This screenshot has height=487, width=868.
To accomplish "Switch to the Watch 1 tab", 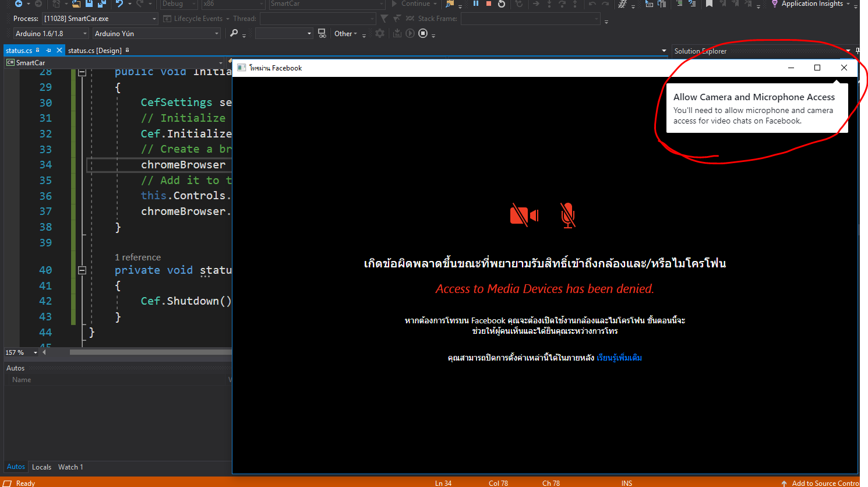I will point(70,467).
